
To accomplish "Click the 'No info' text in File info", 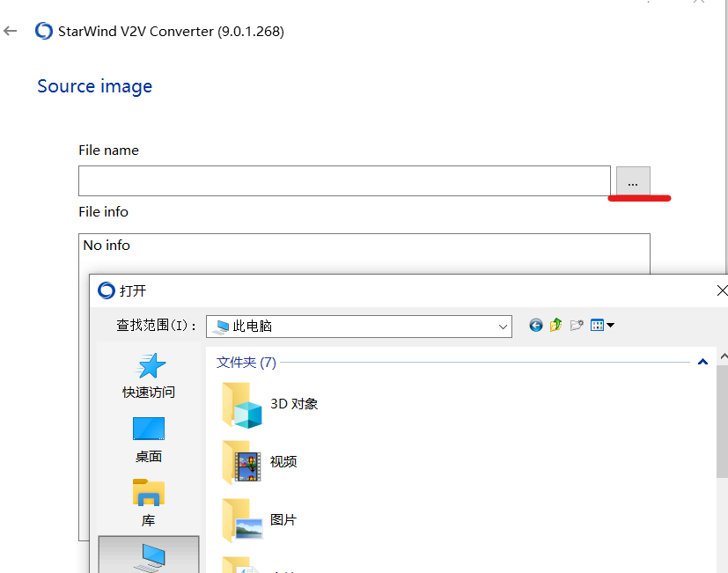I will pyautogui.click(x=107, y=246).
